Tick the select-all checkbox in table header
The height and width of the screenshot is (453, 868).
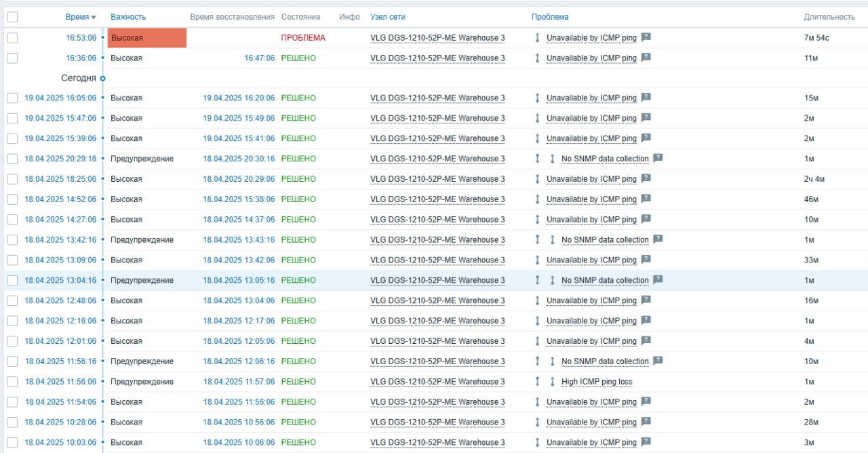pos(12,17)
